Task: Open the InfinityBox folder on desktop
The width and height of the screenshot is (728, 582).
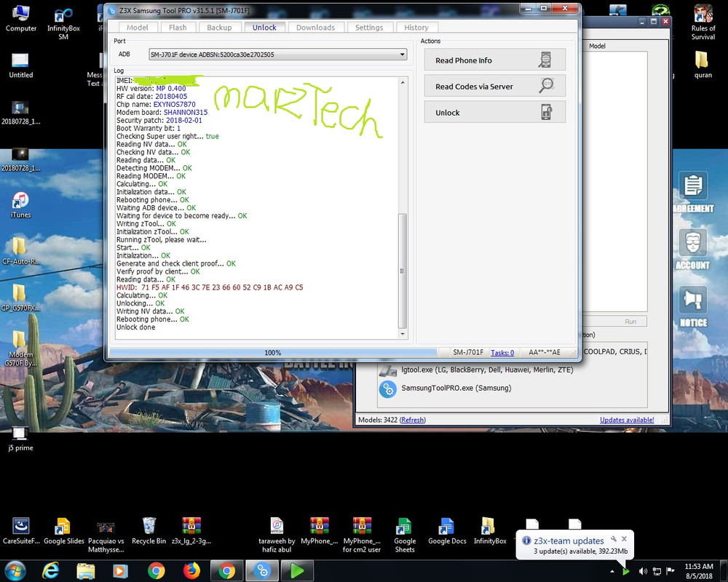Action: point(489,531)
